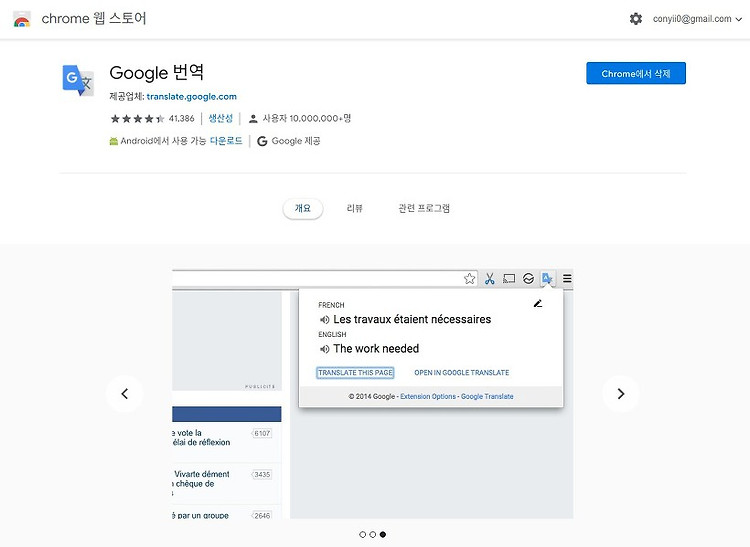This screenshot has height=547, width=750.
Task: Open the 다운로드 Android download link
Action: point(226,141)
